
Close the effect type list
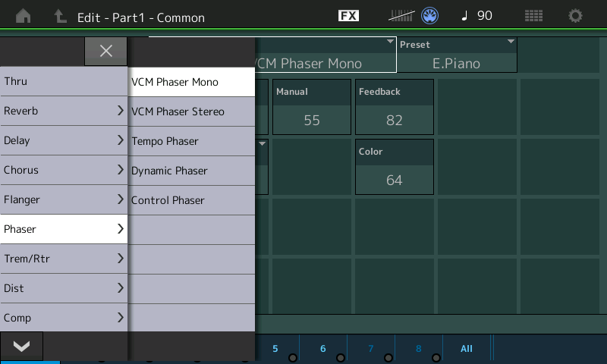106,51
